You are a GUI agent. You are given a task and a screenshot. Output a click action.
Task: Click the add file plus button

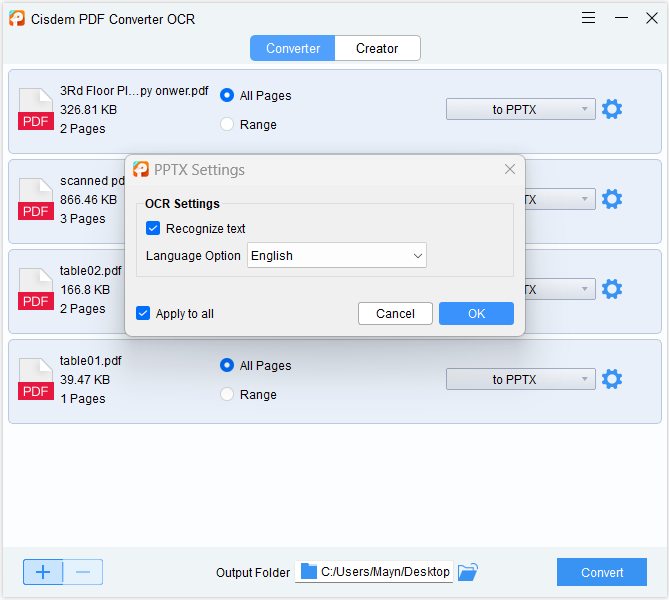pos(43,572)
